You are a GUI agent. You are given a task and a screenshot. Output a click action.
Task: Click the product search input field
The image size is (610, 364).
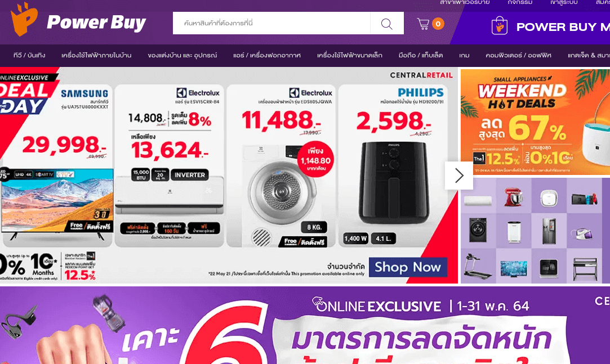coord(271,23)
